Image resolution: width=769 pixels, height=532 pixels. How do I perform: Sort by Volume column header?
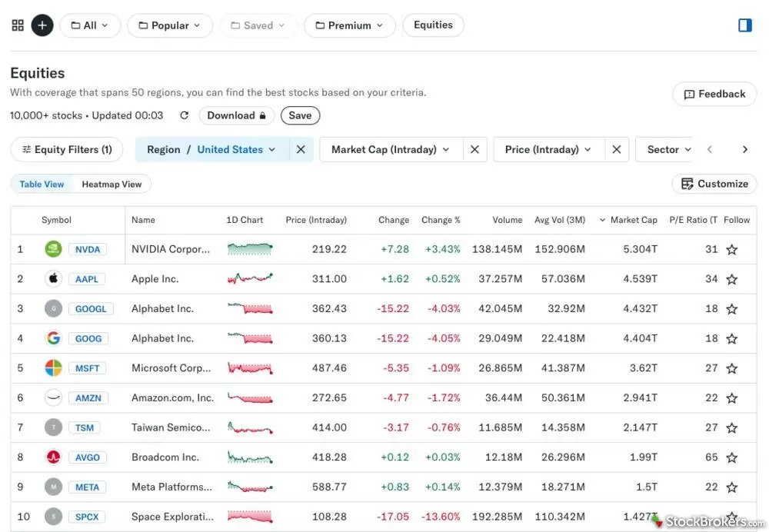tap(507, 220)
